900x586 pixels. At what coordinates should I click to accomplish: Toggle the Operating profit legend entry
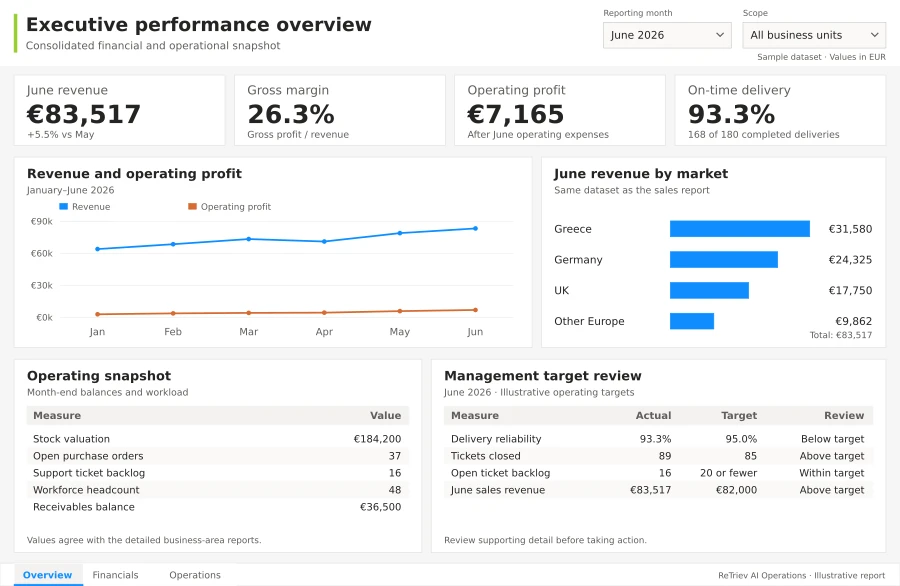(x=230, y=207)
